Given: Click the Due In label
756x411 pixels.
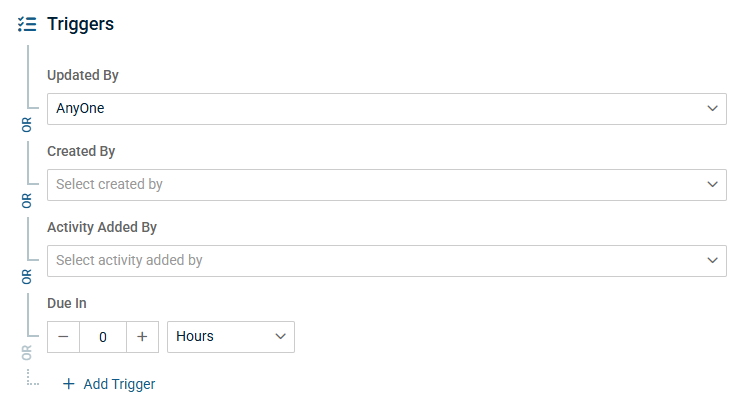Looking at the screenshot, I should (x=67, y=302).
